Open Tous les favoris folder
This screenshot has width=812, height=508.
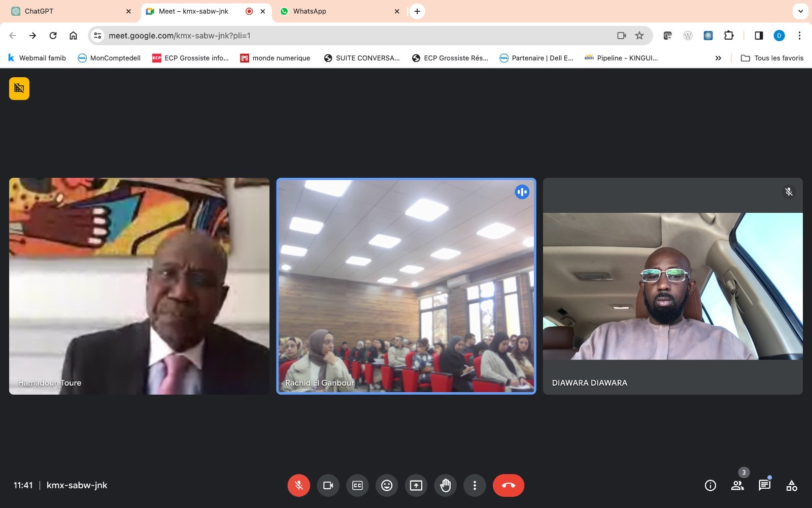pos(772,58)
